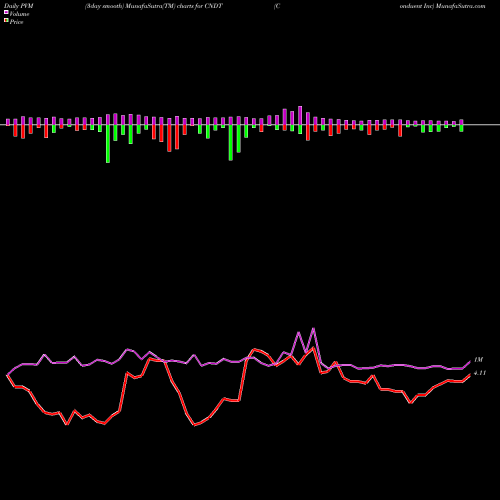Image resolution: width=500 pixels, height=500 pixels.
Task: Click the Price legend color swatch
Action: pyautogui.click(x=6, y=20)
